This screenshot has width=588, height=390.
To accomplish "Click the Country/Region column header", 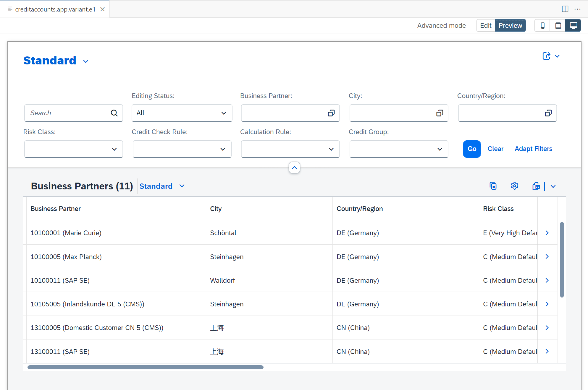I will click(x=406, y=209).
